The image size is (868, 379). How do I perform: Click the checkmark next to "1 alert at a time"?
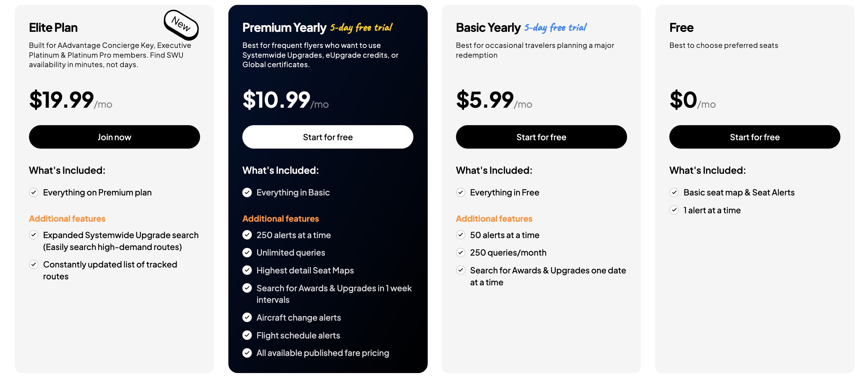674,210
